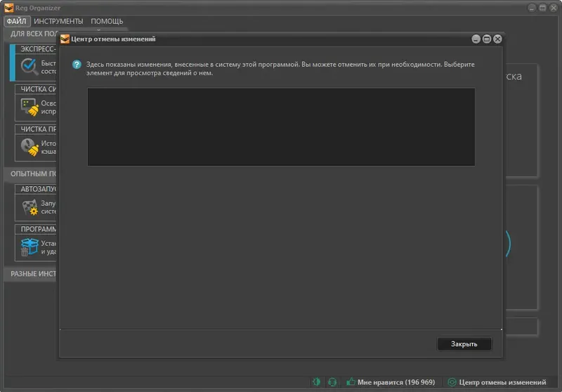Viewport: 562px width, 392px height.
Task: Select ЧИСТКА ПР section header in sidebar
Action: pyautogui.click(x=36, y=129)
